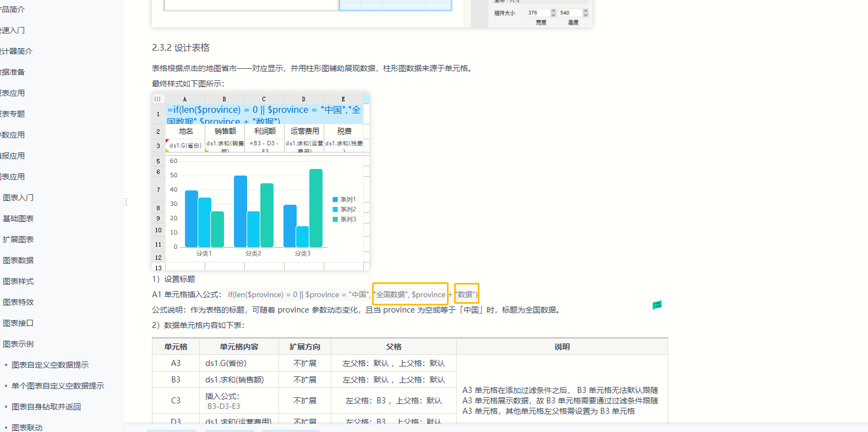
Task: Open the 图表数据 sidebar page
Action: [18, 260]
